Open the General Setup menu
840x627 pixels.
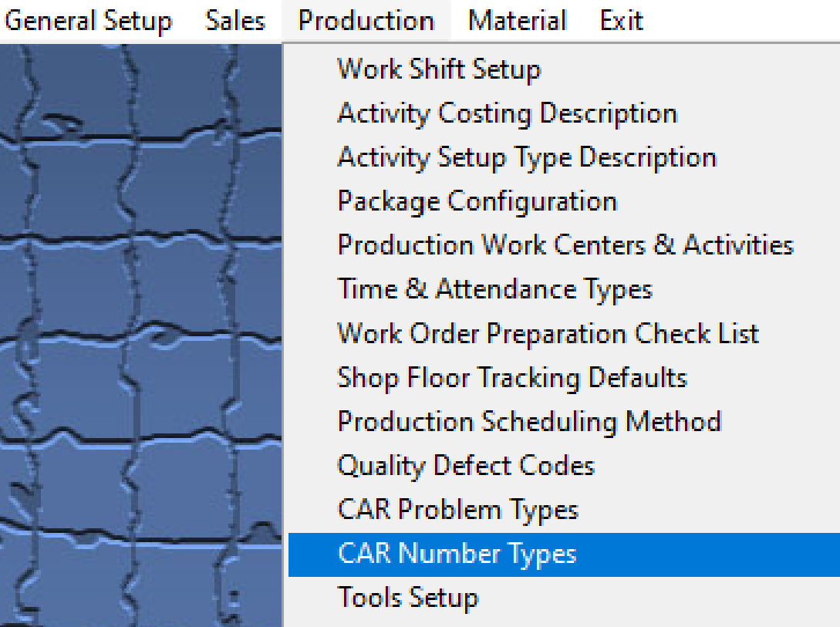(89, 21)
